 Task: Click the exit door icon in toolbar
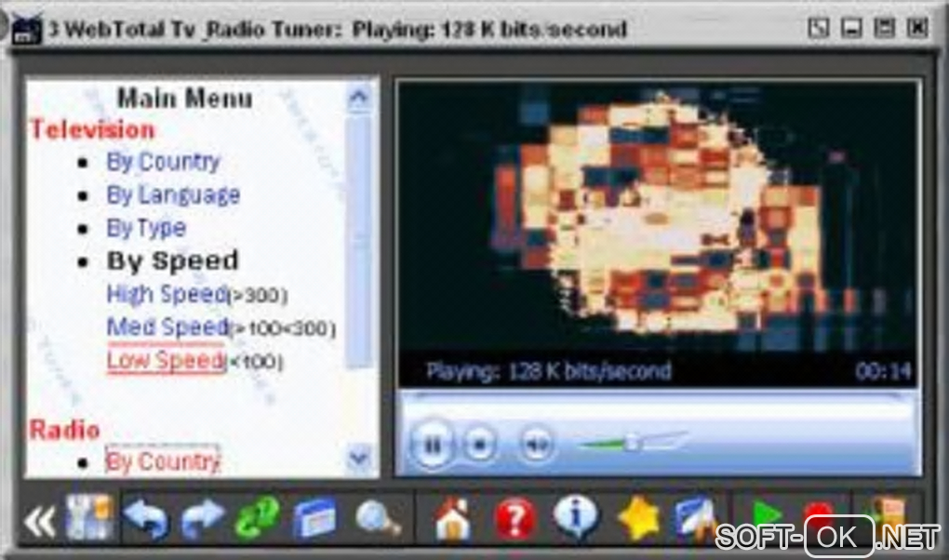coord(885,514)
